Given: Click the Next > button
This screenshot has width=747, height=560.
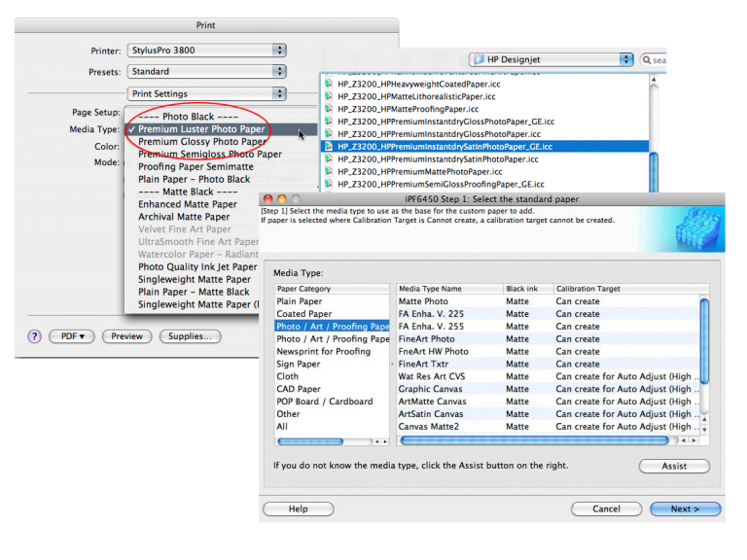Looking at the screenshot, I should [x=686, y=509].
